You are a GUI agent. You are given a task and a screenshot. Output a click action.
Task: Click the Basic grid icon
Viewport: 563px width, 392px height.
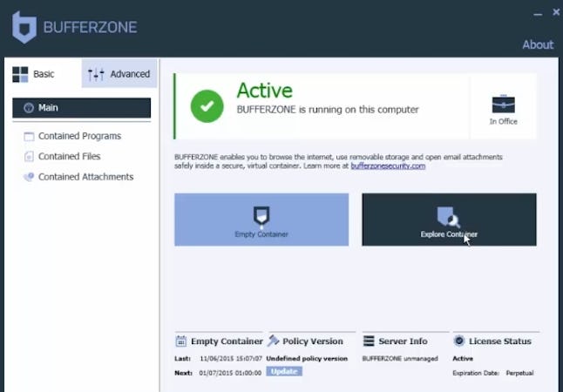point(20,74)
